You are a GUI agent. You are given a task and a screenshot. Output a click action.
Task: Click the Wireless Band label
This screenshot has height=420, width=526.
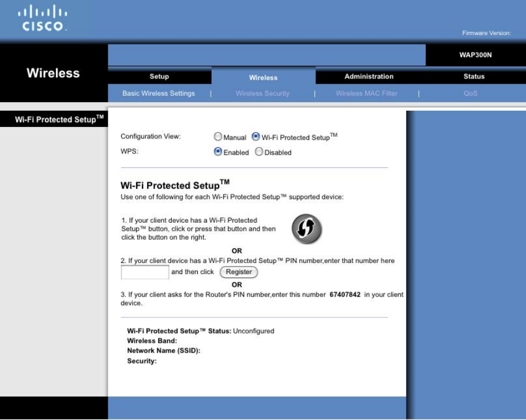[152, 341]
